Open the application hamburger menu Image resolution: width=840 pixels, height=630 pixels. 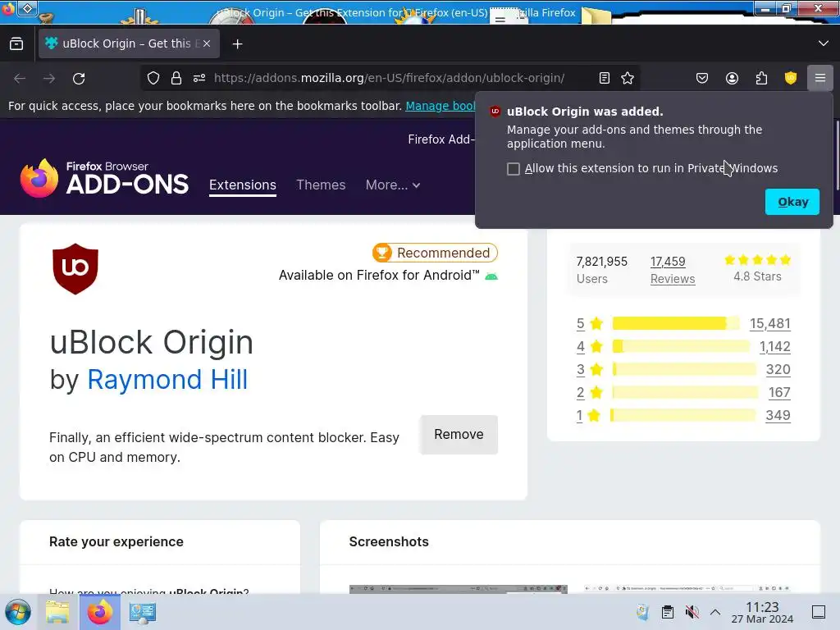[x=819, y=78]
